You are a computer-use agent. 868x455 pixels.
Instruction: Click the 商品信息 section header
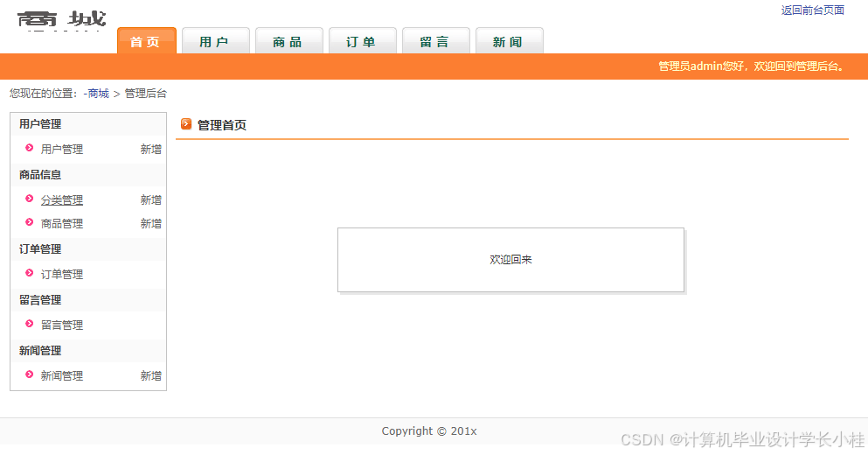tap(40, 175)
